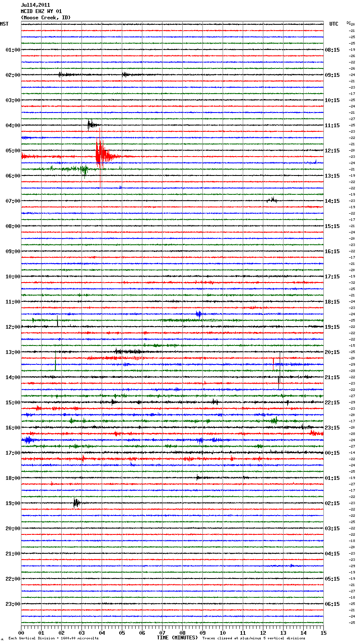Image resolution: width=357 pixels, height=644 pixels.
Task: Click the 11:15 UTC time label
Action: 332,126
